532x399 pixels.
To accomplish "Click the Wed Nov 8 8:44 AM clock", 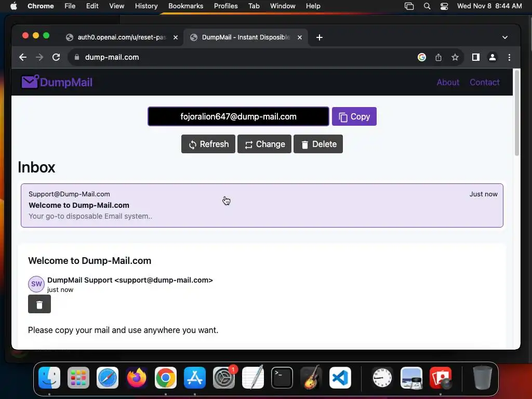I will click(x=489, y=6).
